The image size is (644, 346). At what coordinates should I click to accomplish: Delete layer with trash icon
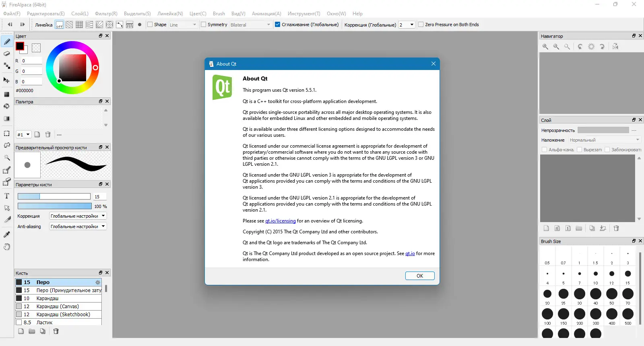click(x=616, y=228)
